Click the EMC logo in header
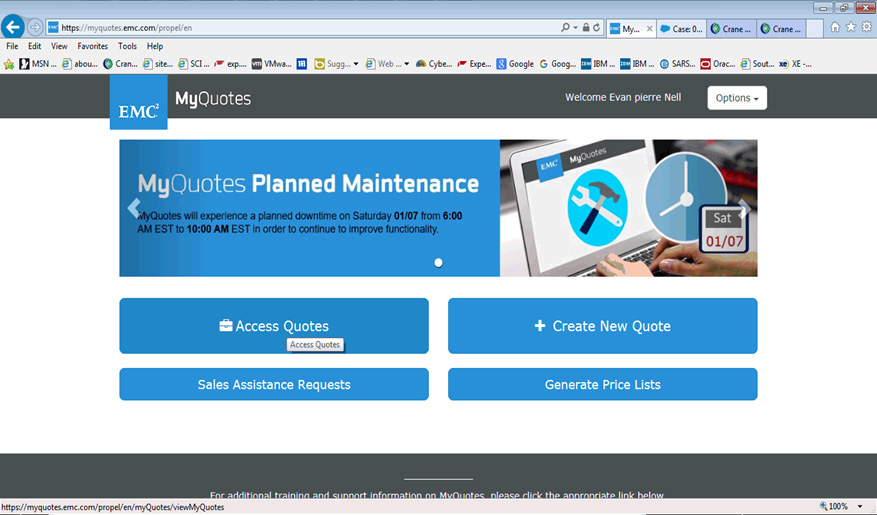The image size is (877, 515). point(138,102)
